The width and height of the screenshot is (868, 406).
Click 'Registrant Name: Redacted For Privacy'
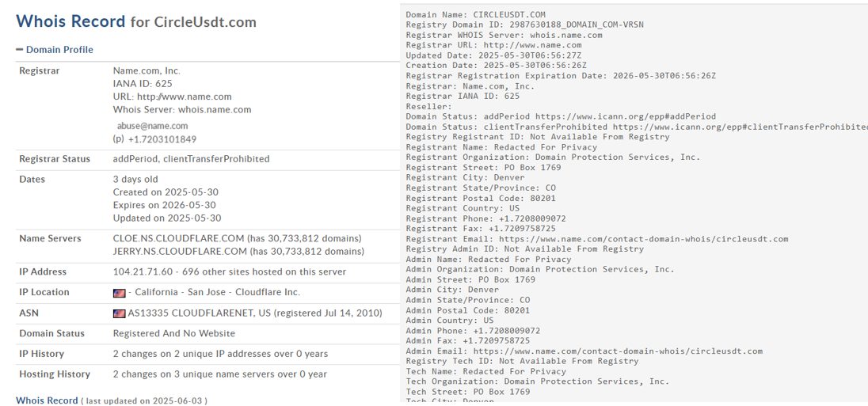click(x=501, y=147)
